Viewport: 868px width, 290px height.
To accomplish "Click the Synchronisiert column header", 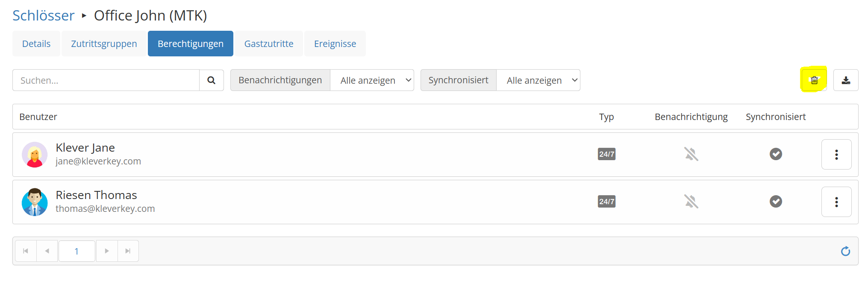I will click(x=776, y=117).
